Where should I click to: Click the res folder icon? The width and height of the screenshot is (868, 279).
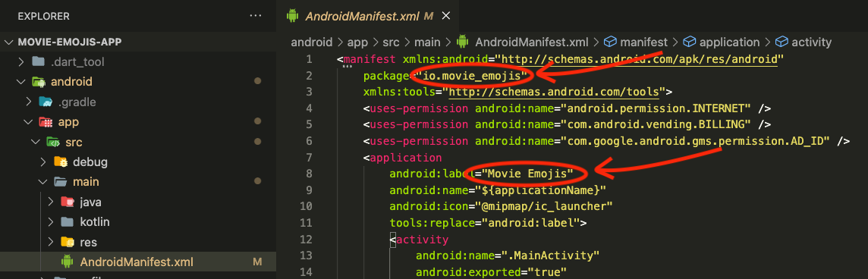point(67,242)
